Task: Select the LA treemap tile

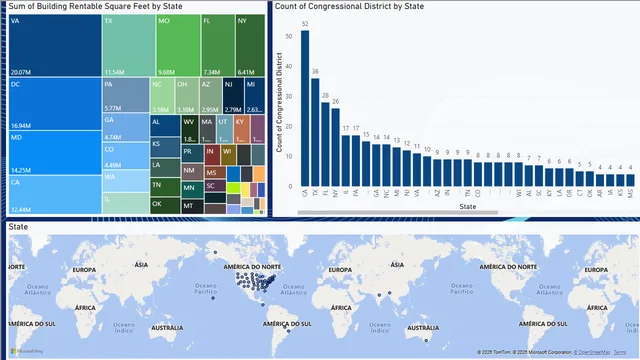Action: tap(165, 168)
